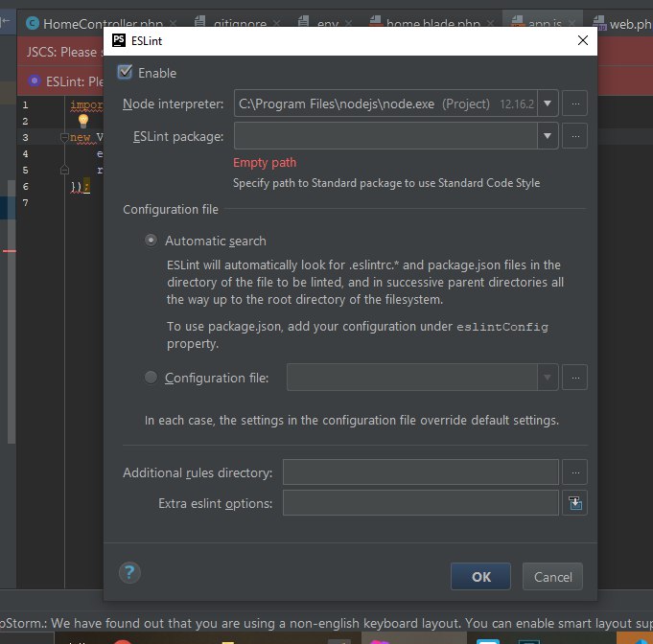The height and width of the screenshot is (644, 653).
Task: Open the Configuration file dropdown arrow
Action: [548, 378]
